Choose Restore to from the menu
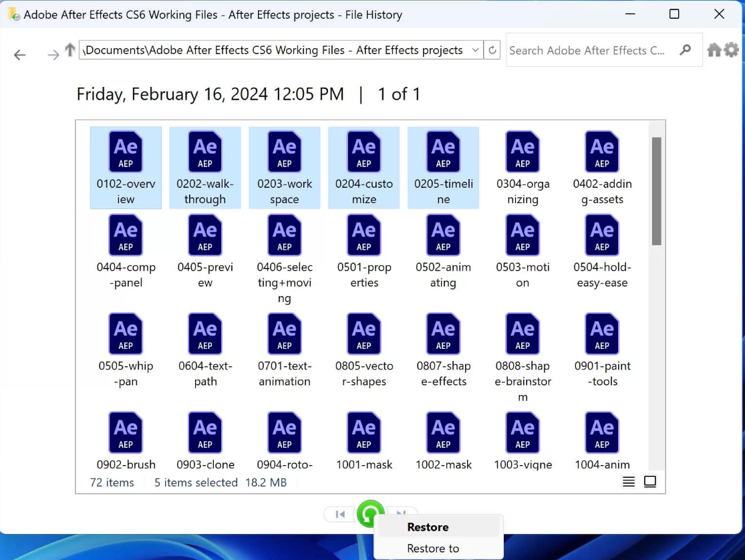745x560 pixels. point(438,548)
